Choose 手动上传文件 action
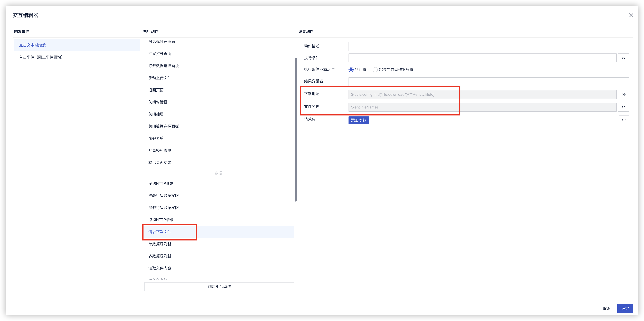This screenshot has width=644, height=321. 160,78
